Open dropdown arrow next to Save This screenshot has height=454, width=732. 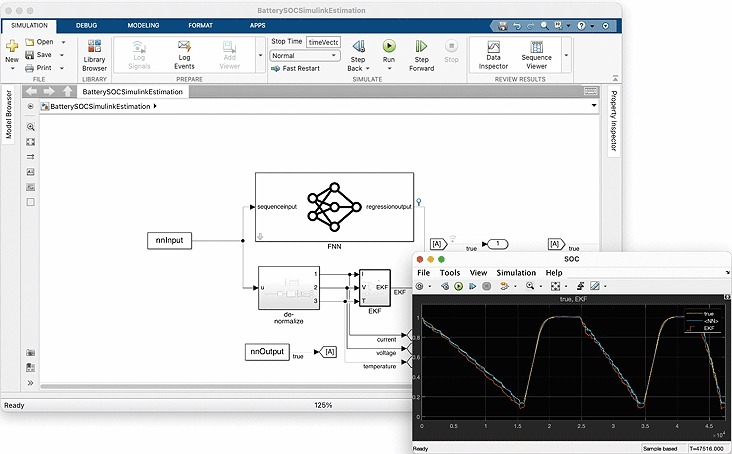pyautogui.click(x=62, y=55)
